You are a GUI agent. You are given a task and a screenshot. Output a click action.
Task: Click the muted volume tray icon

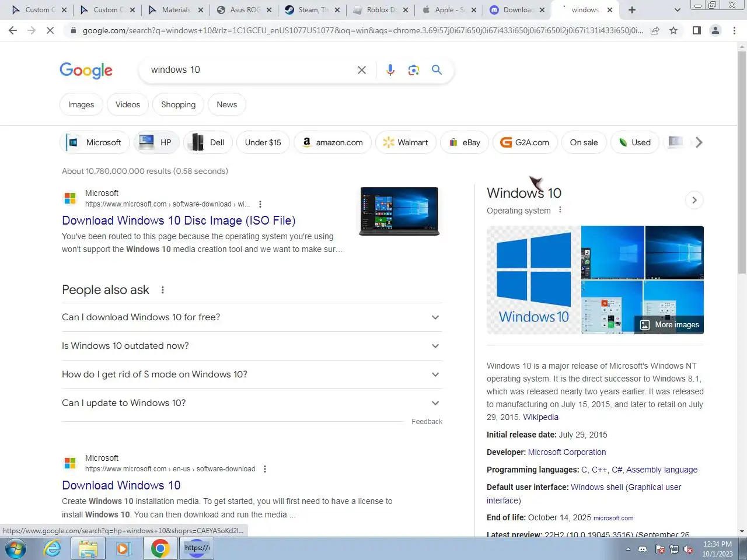tap(688, 549)
